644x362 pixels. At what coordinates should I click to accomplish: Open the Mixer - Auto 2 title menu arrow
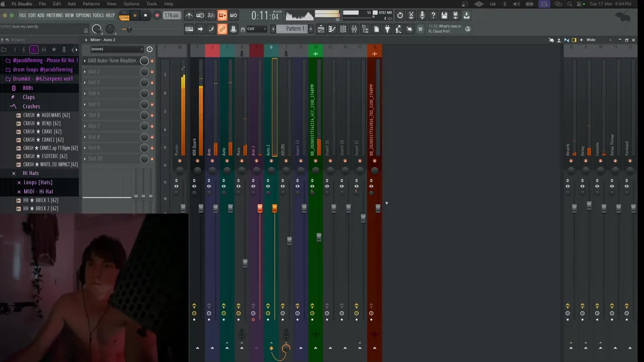pyautogui.click(x=86, y=40)
